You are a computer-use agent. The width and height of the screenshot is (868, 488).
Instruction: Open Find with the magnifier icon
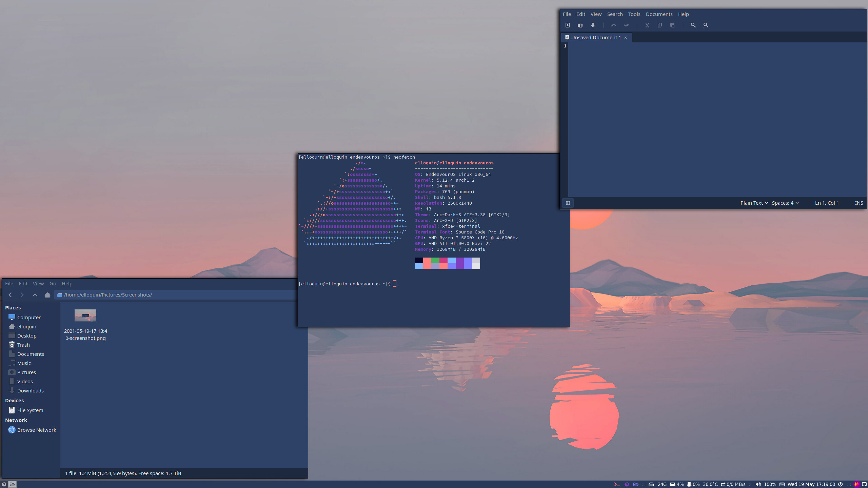[693, 25]
